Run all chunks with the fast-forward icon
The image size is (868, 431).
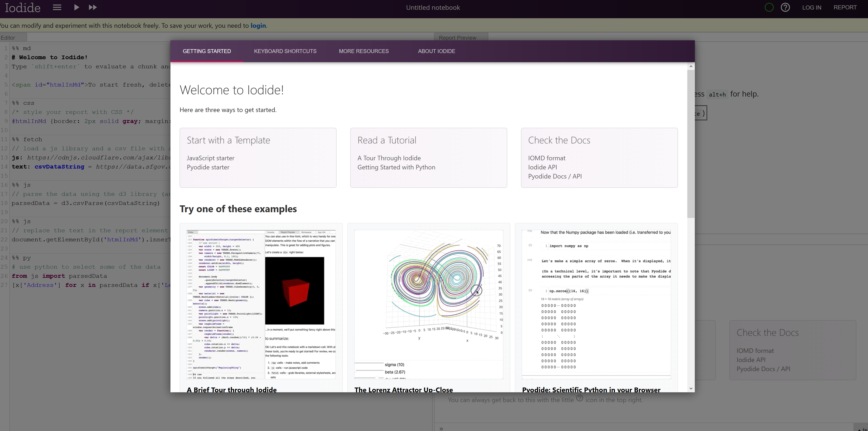[x=93, y=8]
